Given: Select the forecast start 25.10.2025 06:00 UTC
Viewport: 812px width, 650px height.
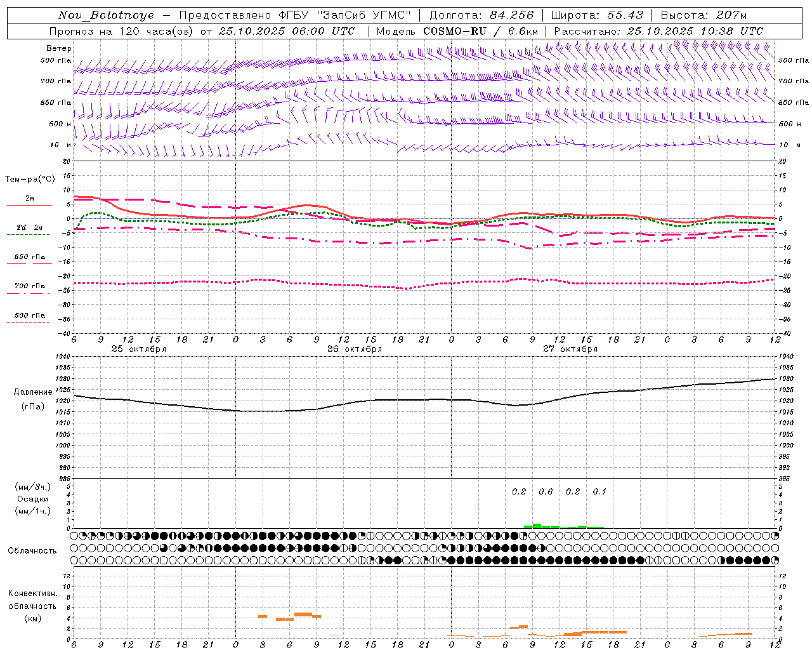Looking at the screenshot, I should coord(287,31).
